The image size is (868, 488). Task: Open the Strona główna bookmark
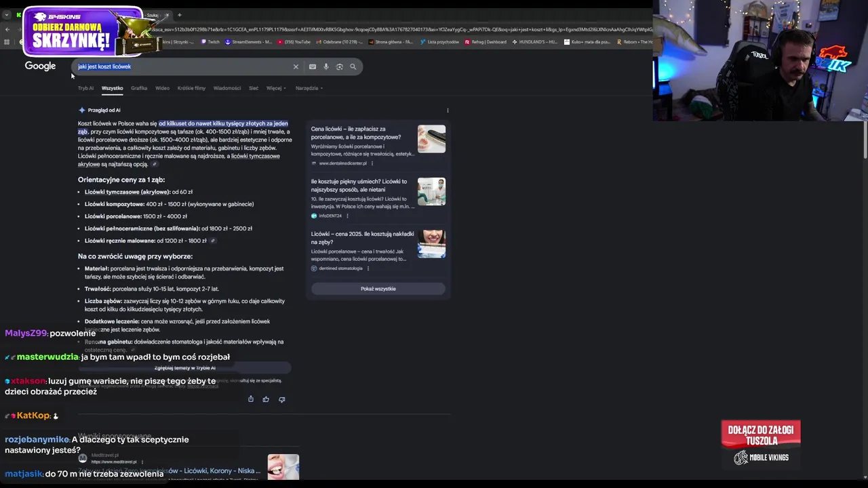tap(391, 42)
